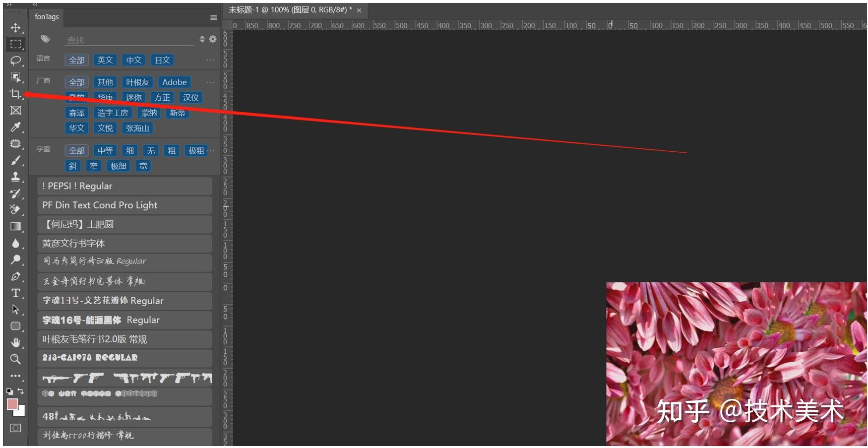The image size is (868, 448).
Task: Filter fonts by 日文 language tag
Action: click(x=162, y=60)
